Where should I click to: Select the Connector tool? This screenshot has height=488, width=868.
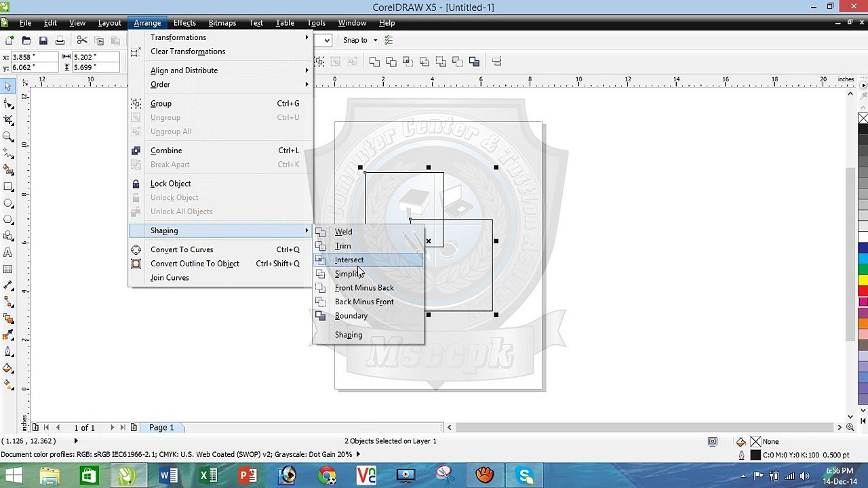(x=8, y=303)
